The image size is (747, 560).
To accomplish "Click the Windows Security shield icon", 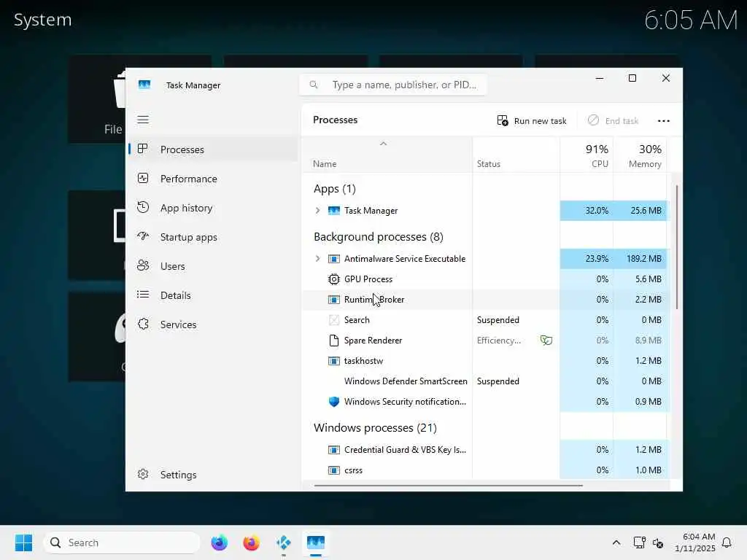I will [334, 402].
